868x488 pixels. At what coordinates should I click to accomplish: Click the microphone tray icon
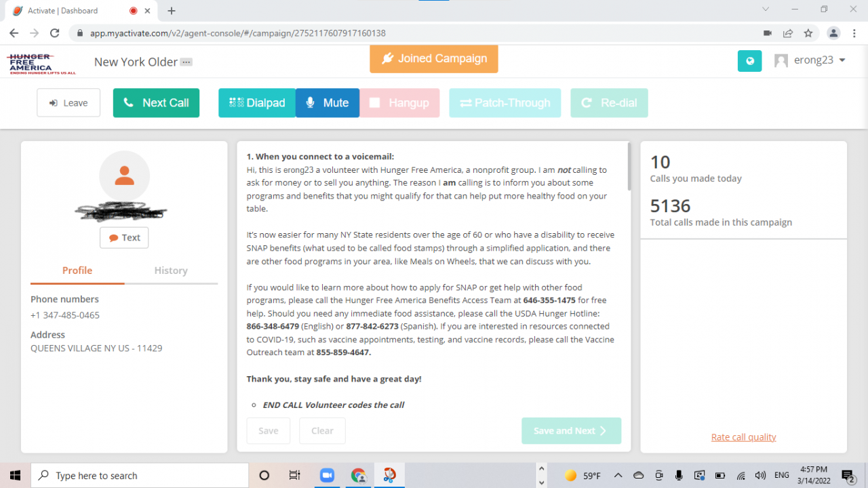679,475
